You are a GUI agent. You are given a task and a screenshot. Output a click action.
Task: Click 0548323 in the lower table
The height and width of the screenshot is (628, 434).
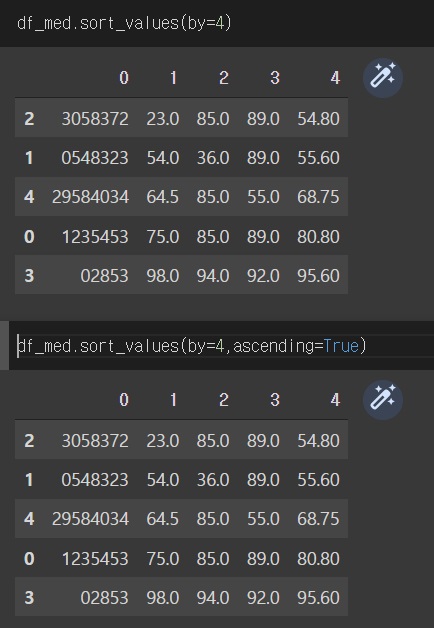95,479
